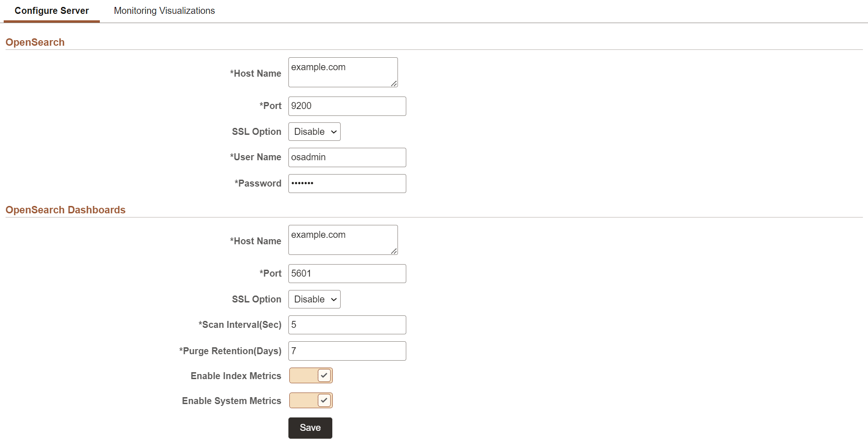Image resolution: width=868 pixels, height=447 pixels.
Task: Click the OpenSearch Dashboards section heading
Action: (65, 210)
